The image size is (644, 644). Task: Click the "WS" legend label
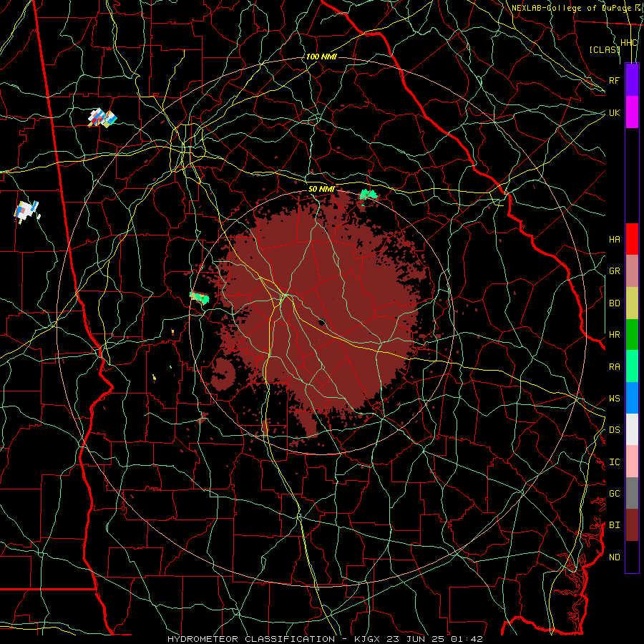click(x=615, y=399)
